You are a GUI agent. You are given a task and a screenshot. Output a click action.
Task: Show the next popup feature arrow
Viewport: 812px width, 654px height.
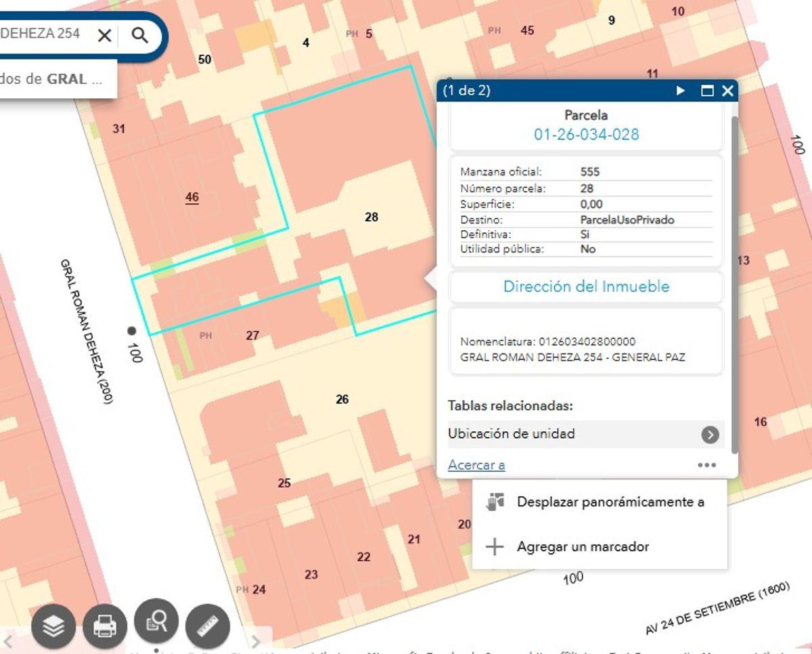[x=681, y=91]
